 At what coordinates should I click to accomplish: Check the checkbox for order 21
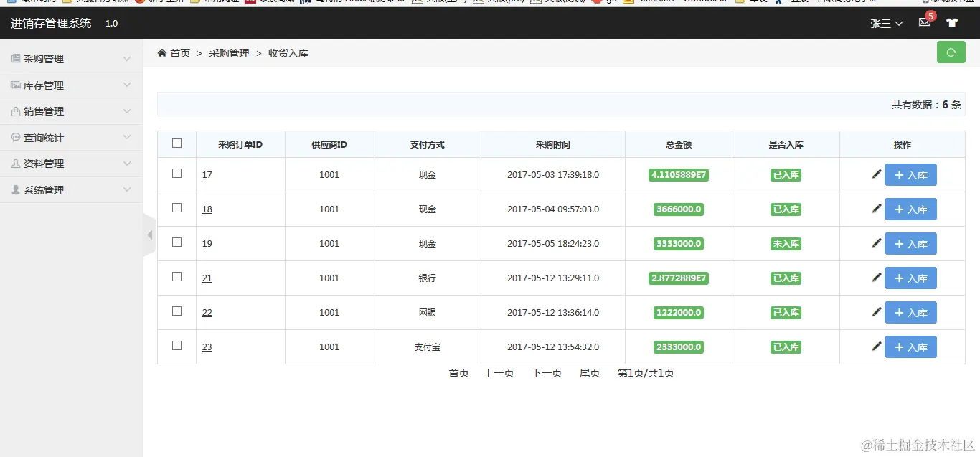[177, 276]
